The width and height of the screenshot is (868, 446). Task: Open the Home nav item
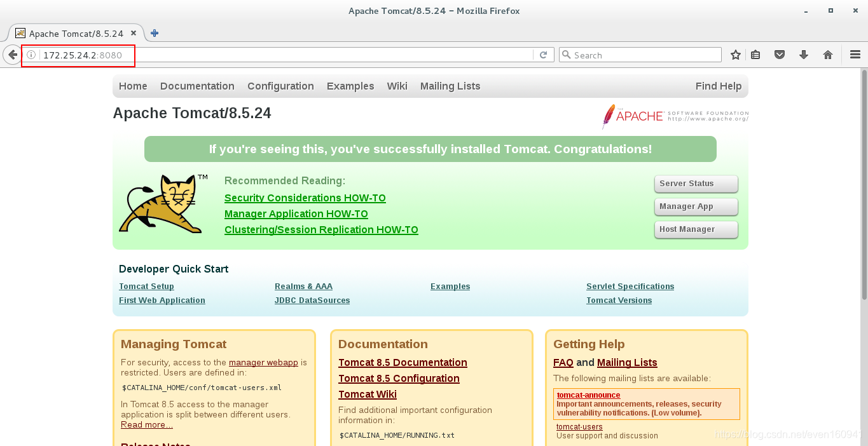pyautogui.click(x=133, y=86)
